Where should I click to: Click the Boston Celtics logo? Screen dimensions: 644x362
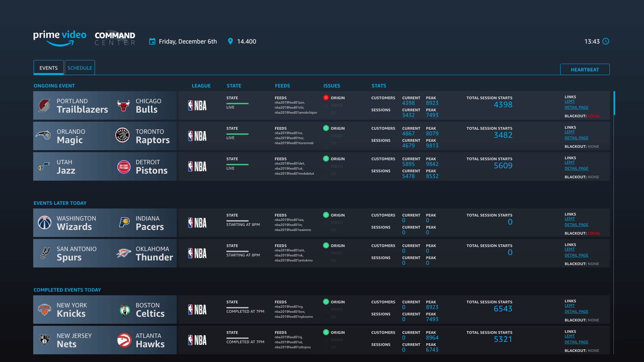124,310
